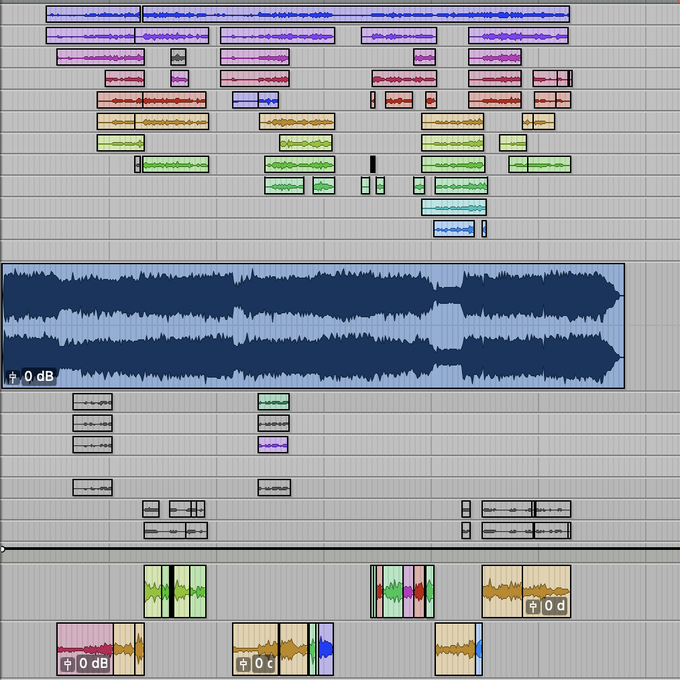Open the "0 dB" gain value on the pink region
Image resolution: width=680 pixels, height=680 pixels.
click(94, 664)
